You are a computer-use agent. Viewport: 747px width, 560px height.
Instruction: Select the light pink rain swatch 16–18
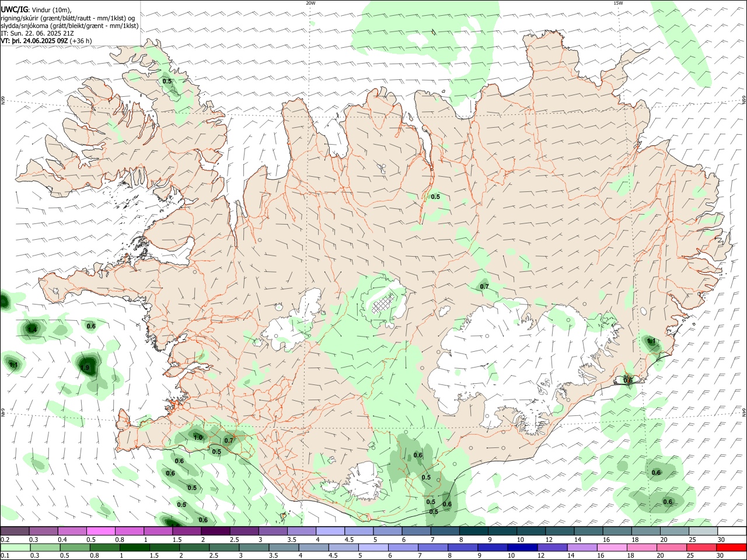612,547
